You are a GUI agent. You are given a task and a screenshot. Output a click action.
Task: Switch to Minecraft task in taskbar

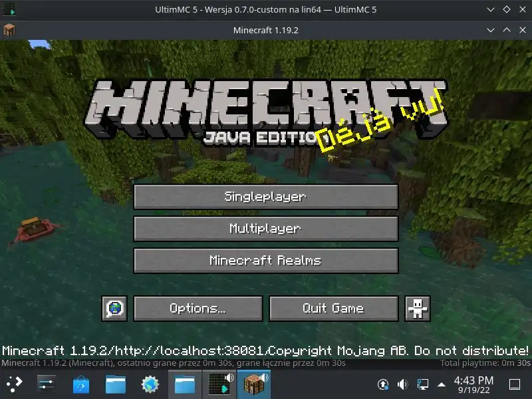(x=254, y=384)
